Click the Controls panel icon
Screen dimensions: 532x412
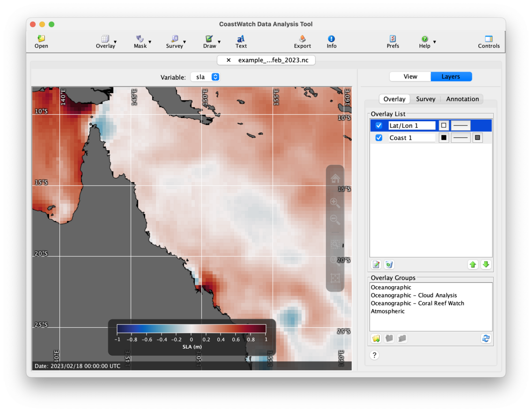[488, 41]
